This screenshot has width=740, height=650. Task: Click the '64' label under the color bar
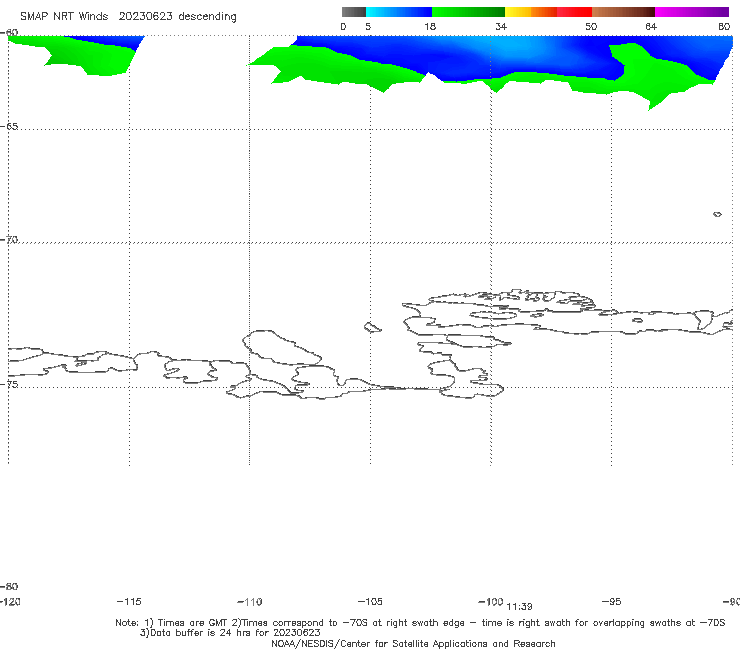(x=651, y=27)
